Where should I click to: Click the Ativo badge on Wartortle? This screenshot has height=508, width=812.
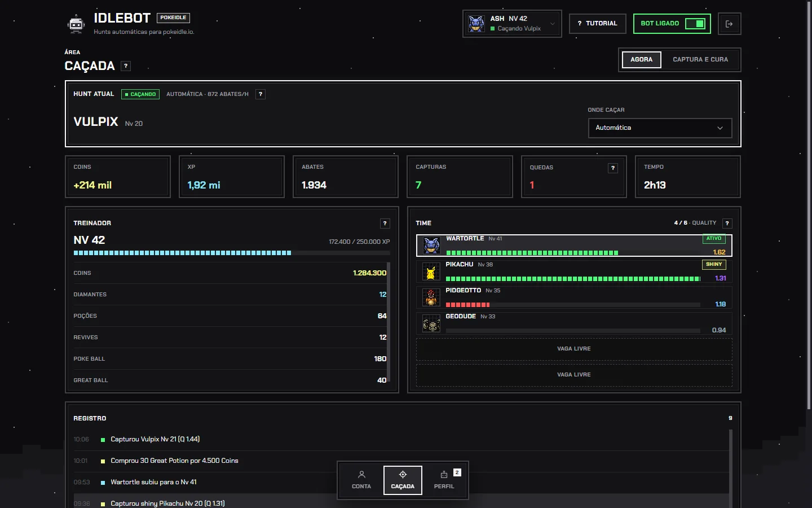click(714, 239)
